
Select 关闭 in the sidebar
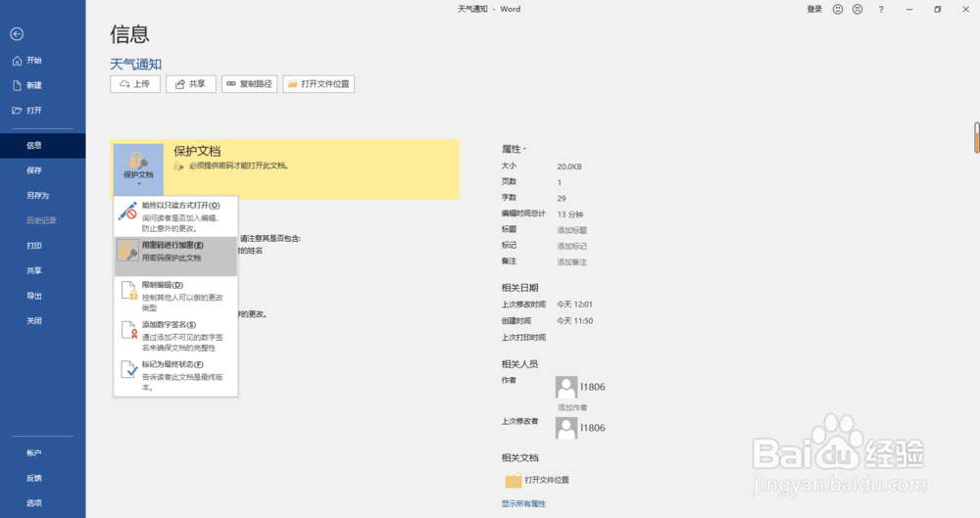[x=42, y=320]
